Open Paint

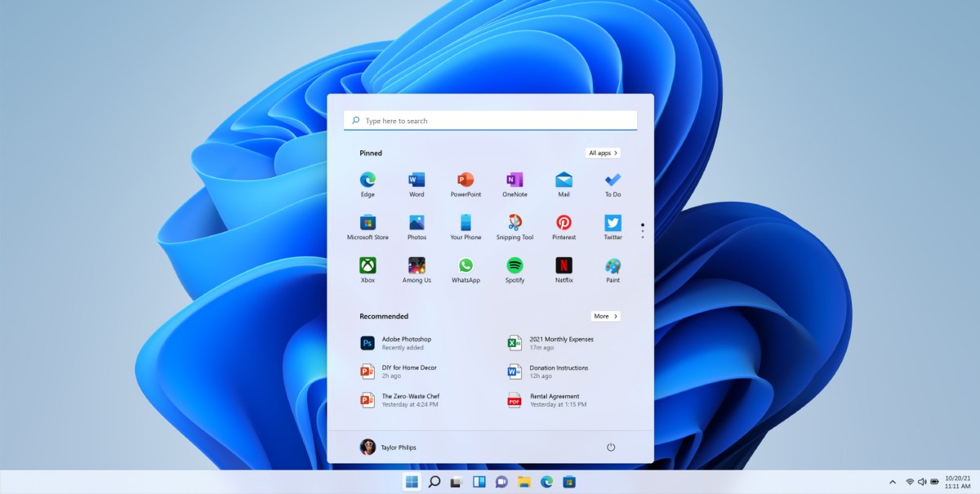click(612, 267)
